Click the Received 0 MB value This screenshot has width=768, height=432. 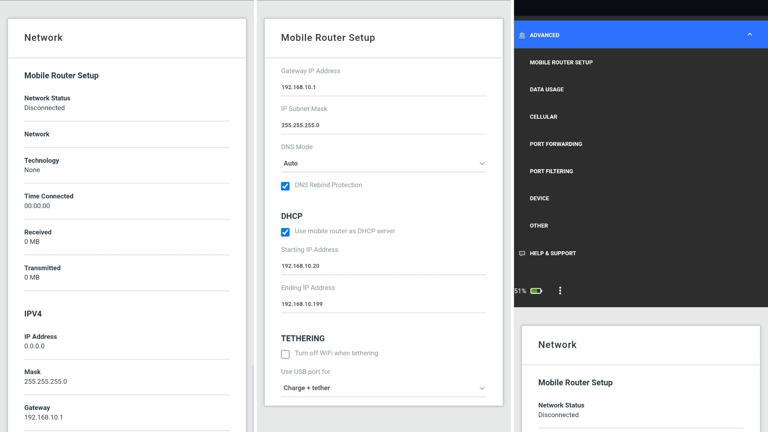(32, 241)
